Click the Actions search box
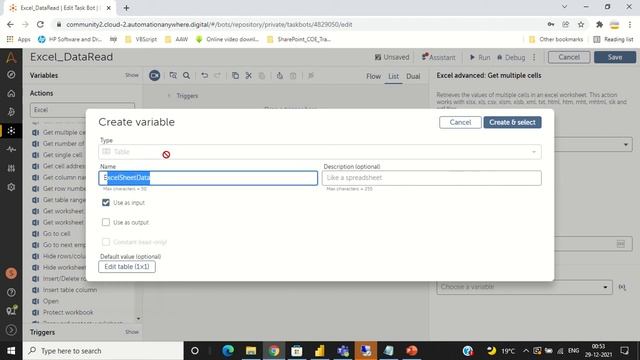Image resolution: width=640 pixels, height=360 pixels. click(82, 110)
